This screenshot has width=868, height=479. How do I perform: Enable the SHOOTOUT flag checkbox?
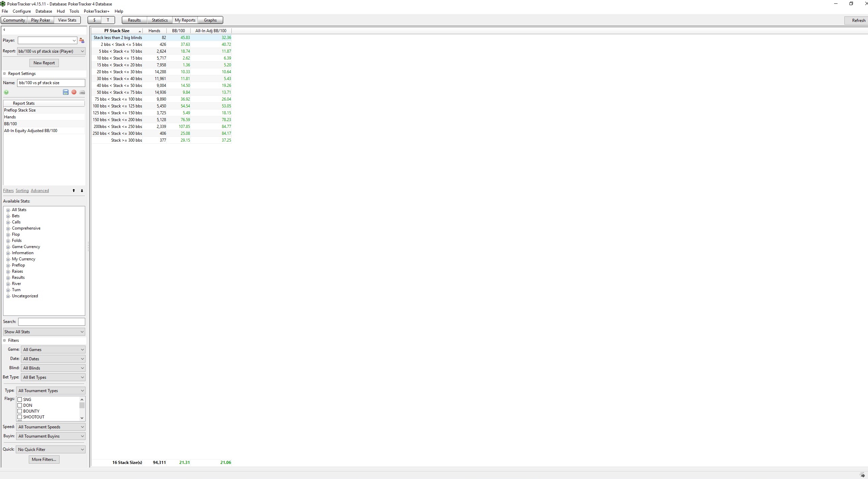tap(20, 417)
